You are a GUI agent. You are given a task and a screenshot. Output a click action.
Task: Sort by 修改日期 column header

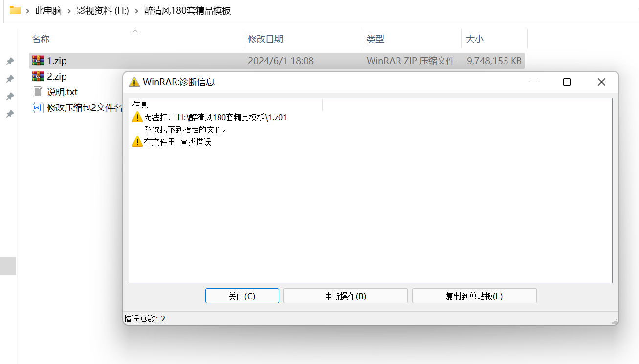click(265, 39)
